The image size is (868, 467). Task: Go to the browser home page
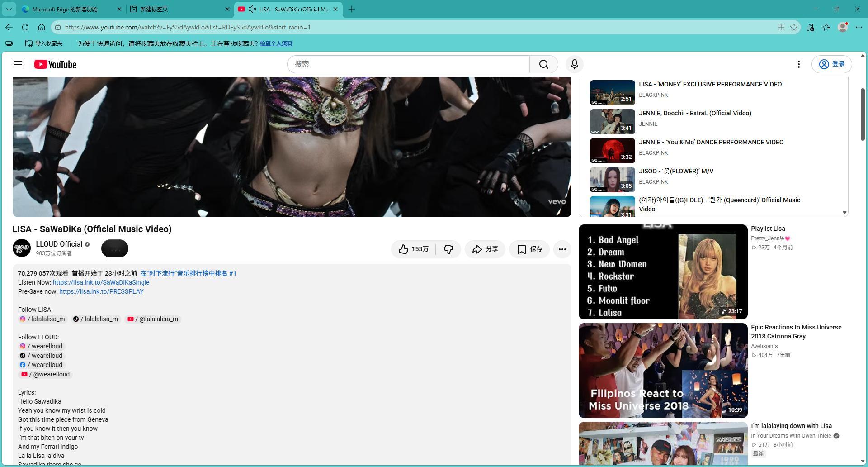point(42,27)
